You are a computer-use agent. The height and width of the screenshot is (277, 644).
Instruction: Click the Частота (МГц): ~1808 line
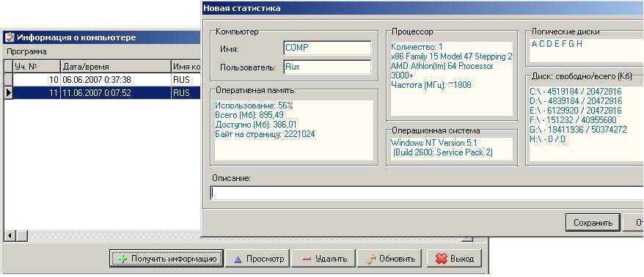coord(431,85)
